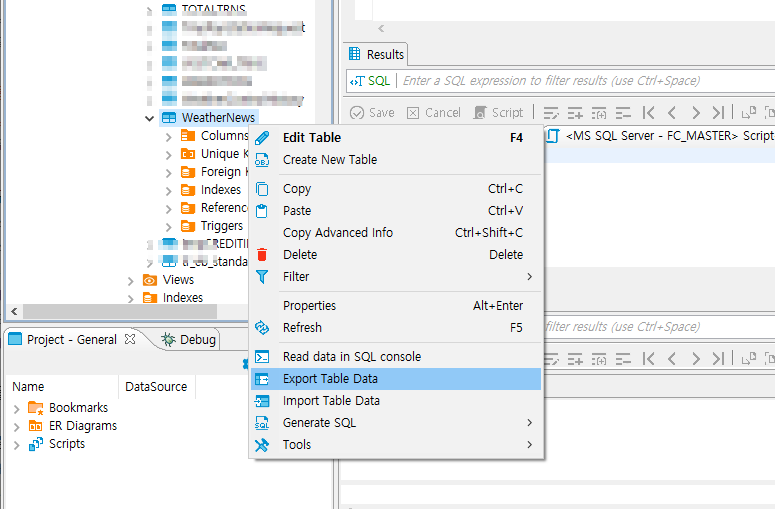The height and width of the screenshot is (509, 775).
Task: Click the Generate SQL icon
Action: [x=262, y=423]
